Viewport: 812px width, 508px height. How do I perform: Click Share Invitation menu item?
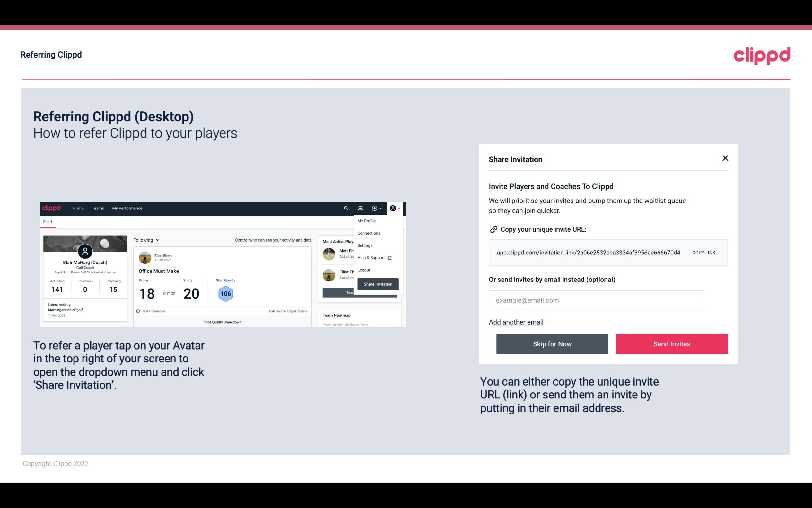[378, 284]
